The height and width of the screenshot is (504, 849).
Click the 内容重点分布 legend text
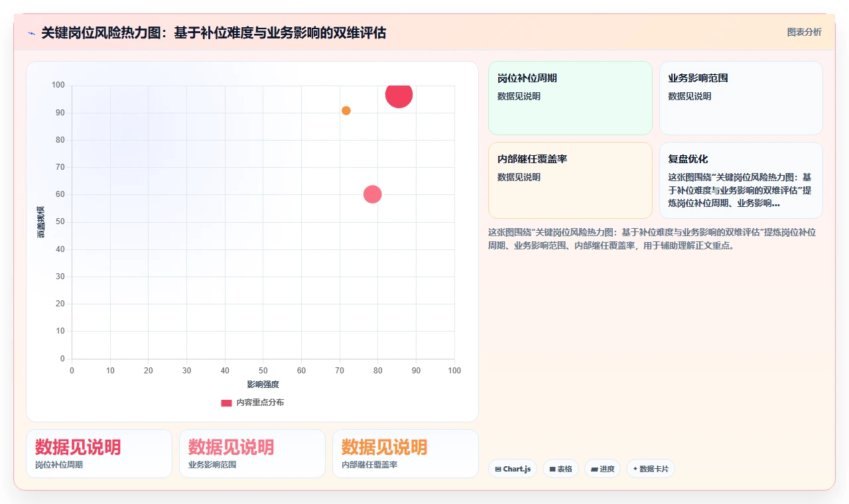tap(260, 403)
